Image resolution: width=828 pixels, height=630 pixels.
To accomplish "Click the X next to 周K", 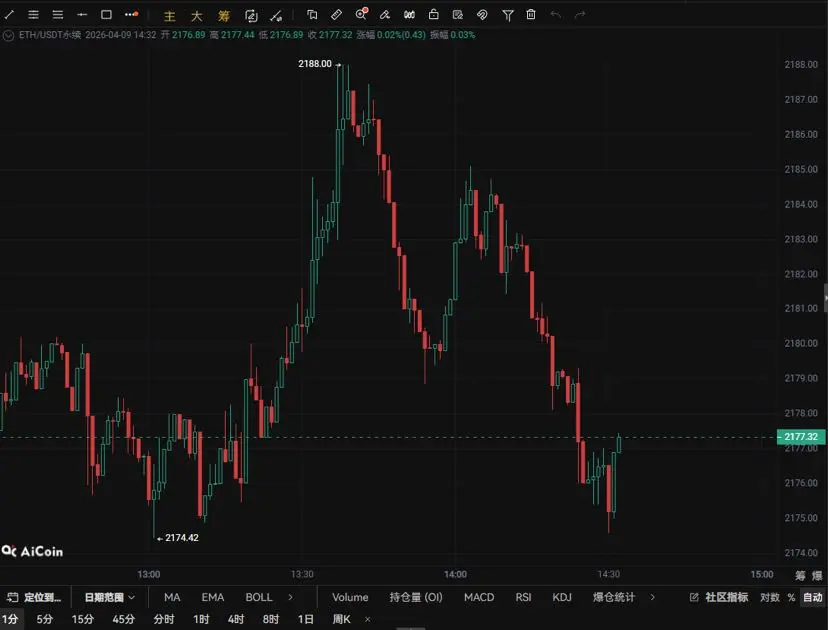I will click(x=368, y=619).
